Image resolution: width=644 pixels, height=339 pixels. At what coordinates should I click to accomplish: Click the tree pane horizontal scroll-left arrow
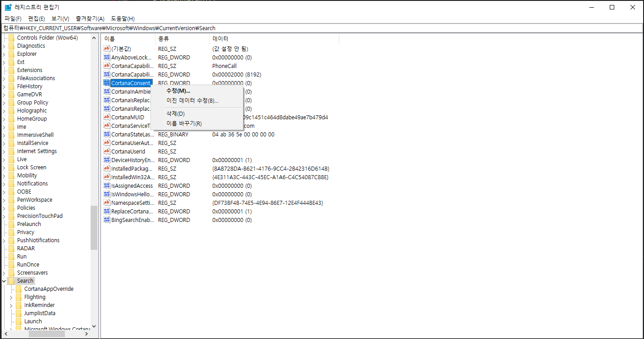coord(5,334)
